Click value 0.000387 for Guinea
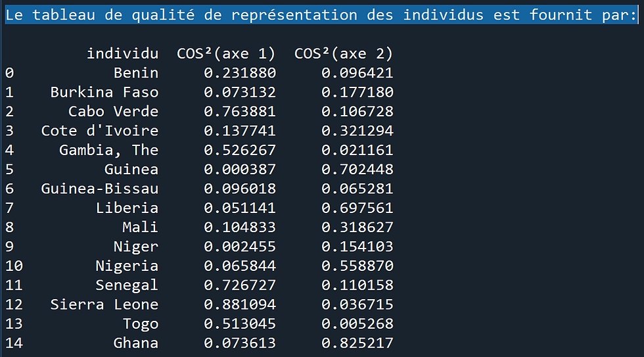 point(240,169)
